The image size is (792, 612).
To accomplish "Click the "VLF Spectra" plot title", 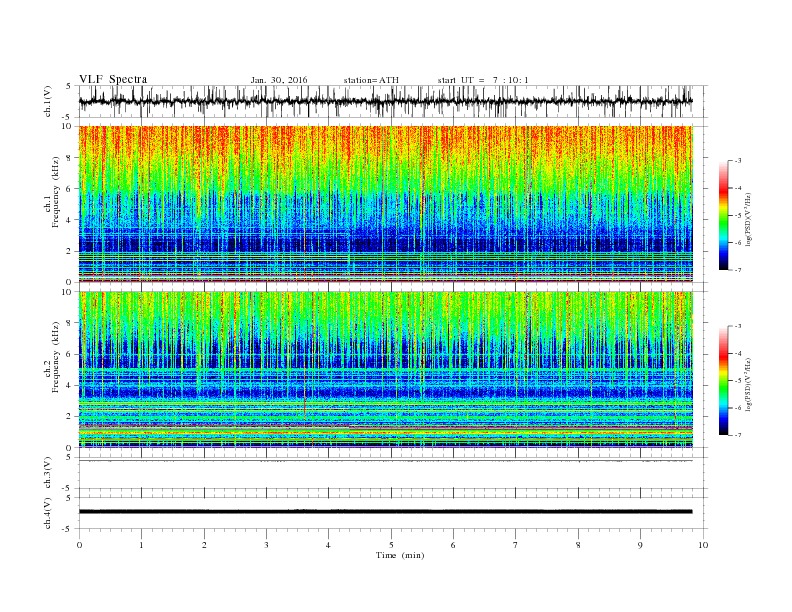I will click(113, 79).
